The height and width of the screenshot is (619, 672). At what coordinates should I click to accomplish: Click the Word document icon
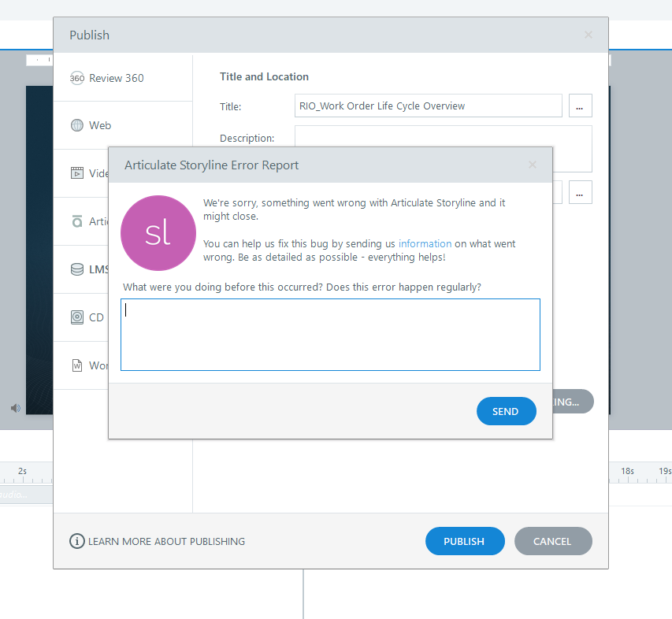pos(77,365)
